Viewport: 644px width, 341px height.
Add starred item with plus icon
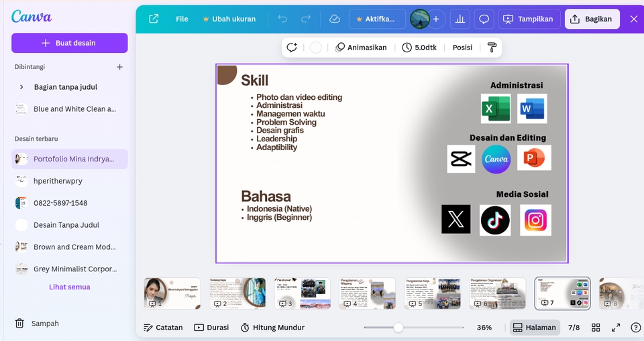click(119, 67)
